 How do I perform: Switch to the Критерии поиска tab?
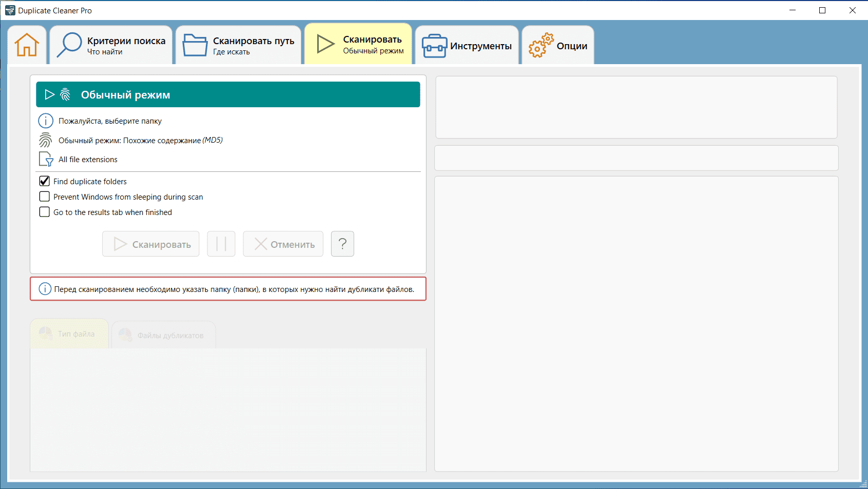click(x=111, y=45)
